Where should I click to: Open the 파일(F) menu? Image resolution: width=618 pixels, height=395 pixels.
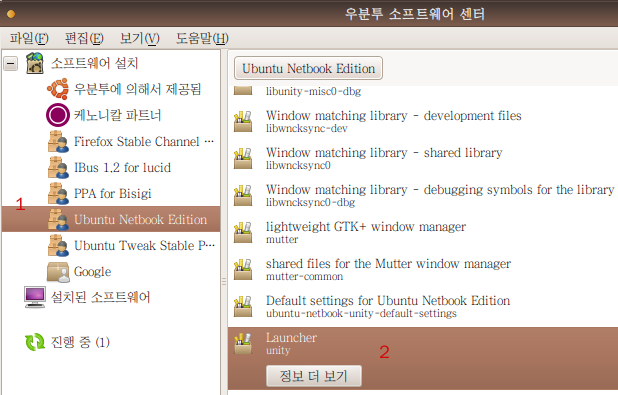click(x=29, y=39)
